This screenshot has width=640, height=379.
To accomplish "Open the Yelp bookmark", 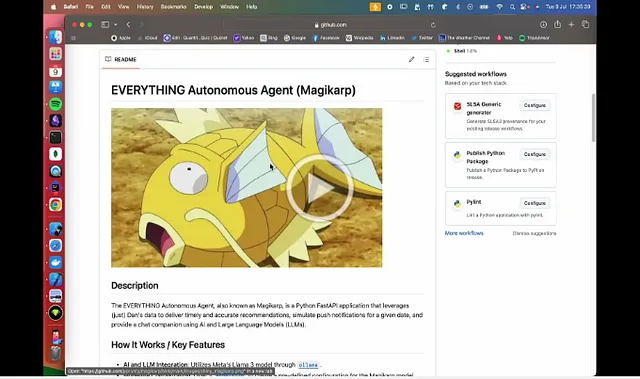I will [504, 38].
